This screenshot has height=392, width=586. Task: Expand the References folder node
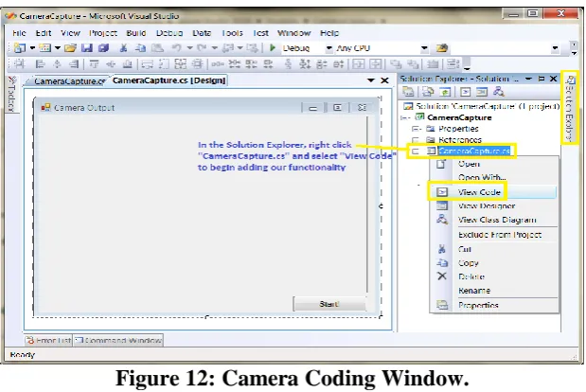416,140
